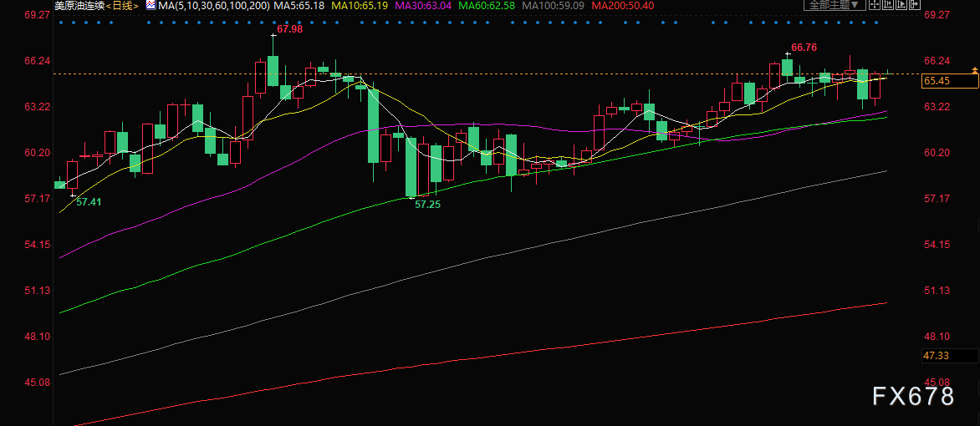The image size is (980, 426).
Task: Change the <日线> period selector
Action: click(124, 6)
